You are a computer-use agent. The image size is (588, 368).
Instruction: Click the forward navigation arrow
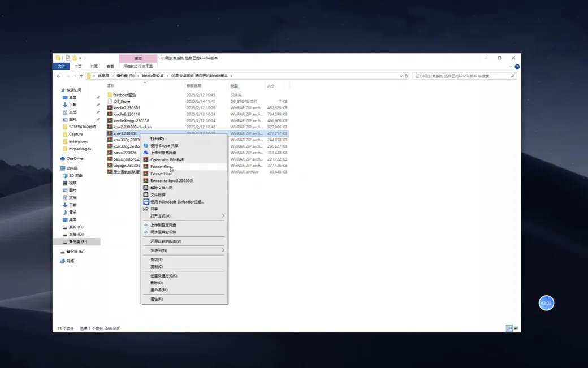67,76
